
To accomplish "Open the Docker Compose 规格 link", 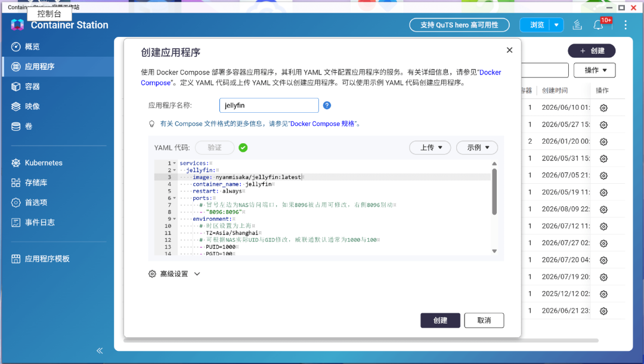I will point(323,124).
